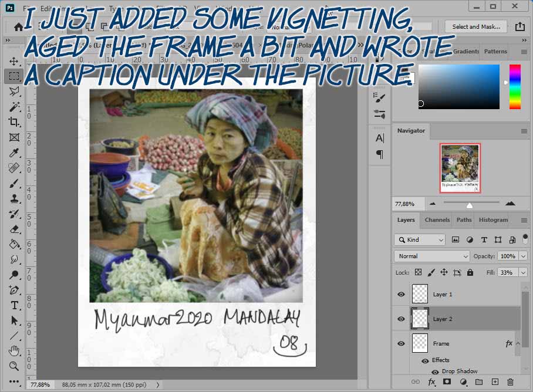Image resolution: width=533 pixels, height=392 pixels.
Task: Select the Line tool
Action: (x=14, y=336)
